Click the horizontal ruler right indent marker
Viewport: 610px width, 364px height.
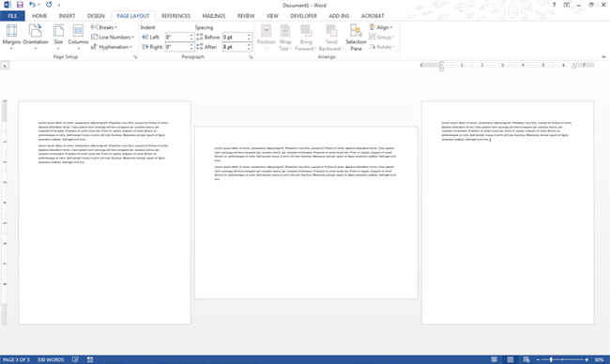coord(573,67)
